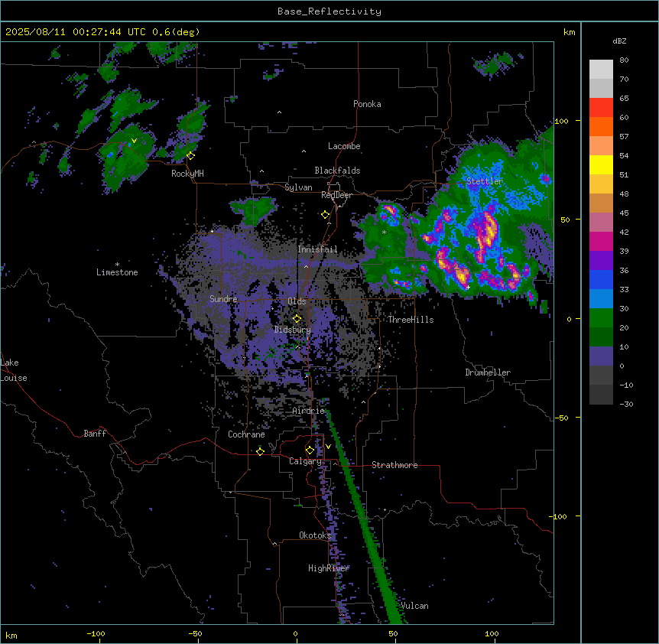Viewport: 659px width, 644px height.
Task: Click the 80 value on the dBZ legend
Action: 624,60
